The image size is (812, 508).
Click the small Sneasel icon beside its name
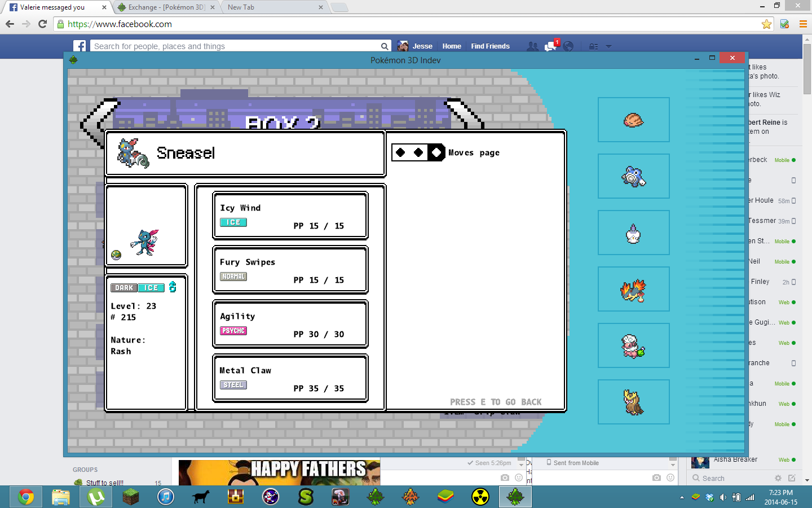[133, 154]
